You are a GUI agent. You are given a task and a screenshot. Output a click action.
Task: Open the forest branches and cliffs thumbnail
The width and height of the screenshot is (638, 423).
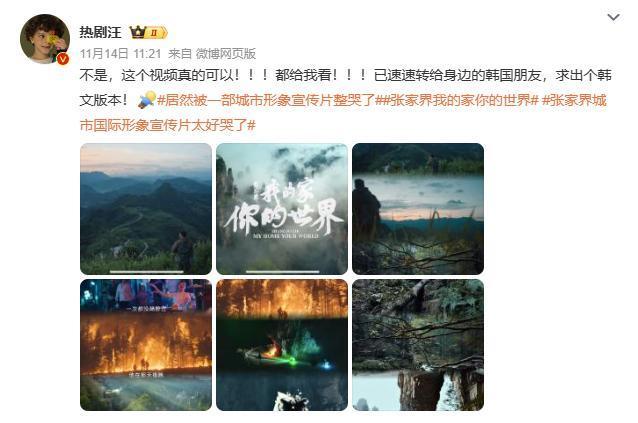coord(418,345)
